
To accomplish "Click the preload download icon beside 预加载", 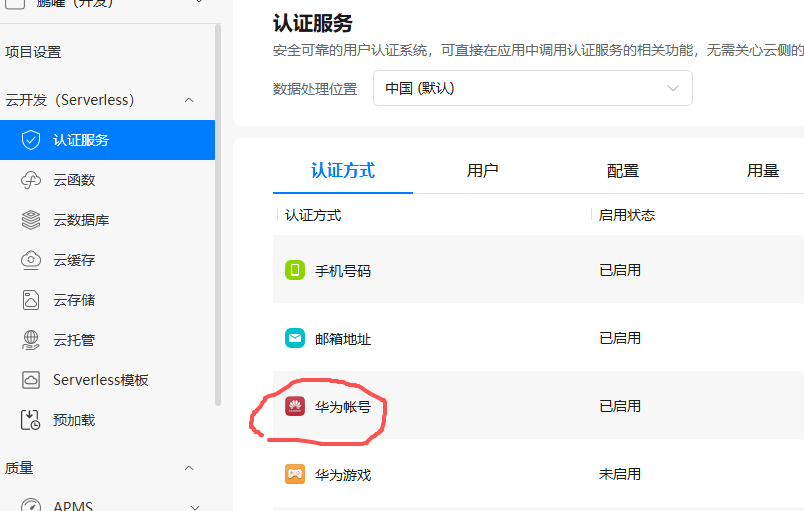I will click(x=31, y=420).
